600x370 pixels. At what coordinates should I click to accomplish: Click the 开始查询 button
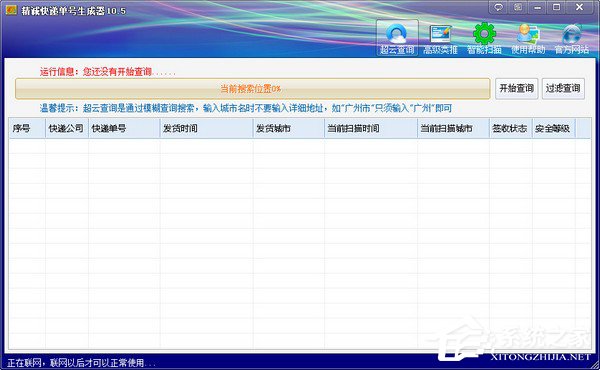click(517, 88)
